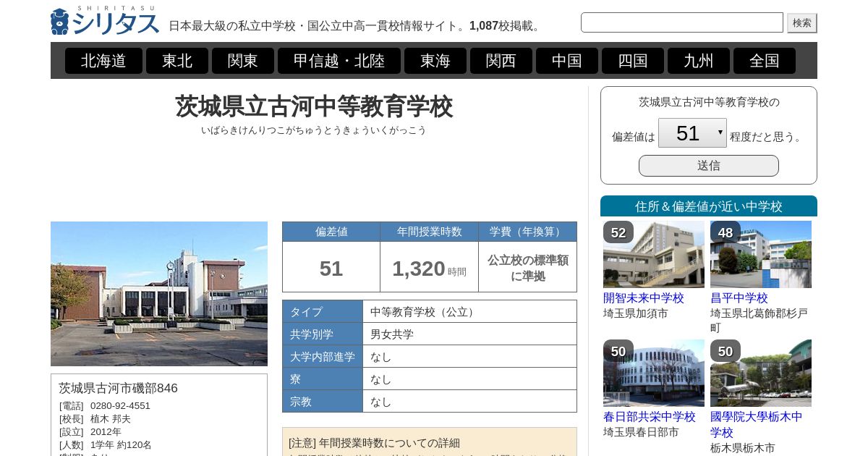Click the school title 茨城県立古河中等教育学校
868x456 pixels.
(x=314, y=106)
